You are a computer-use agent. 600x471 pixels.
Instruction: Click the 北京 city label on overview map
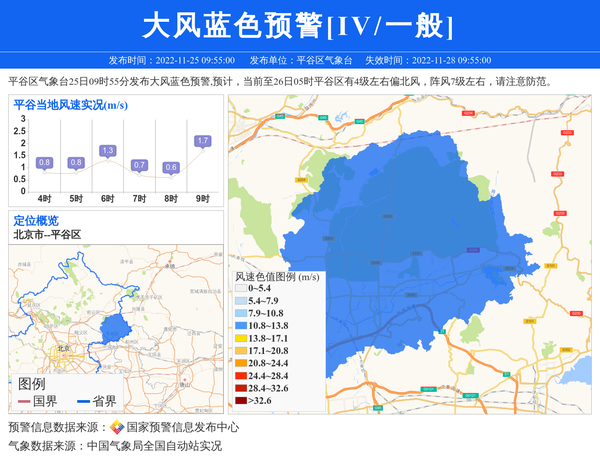(64, 348)
